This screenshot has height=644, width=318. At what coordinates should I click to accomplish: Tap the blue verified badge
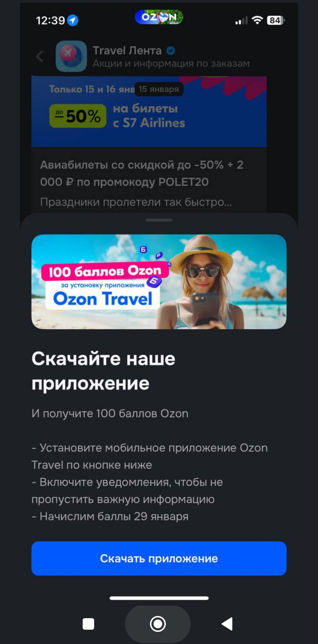171,51
